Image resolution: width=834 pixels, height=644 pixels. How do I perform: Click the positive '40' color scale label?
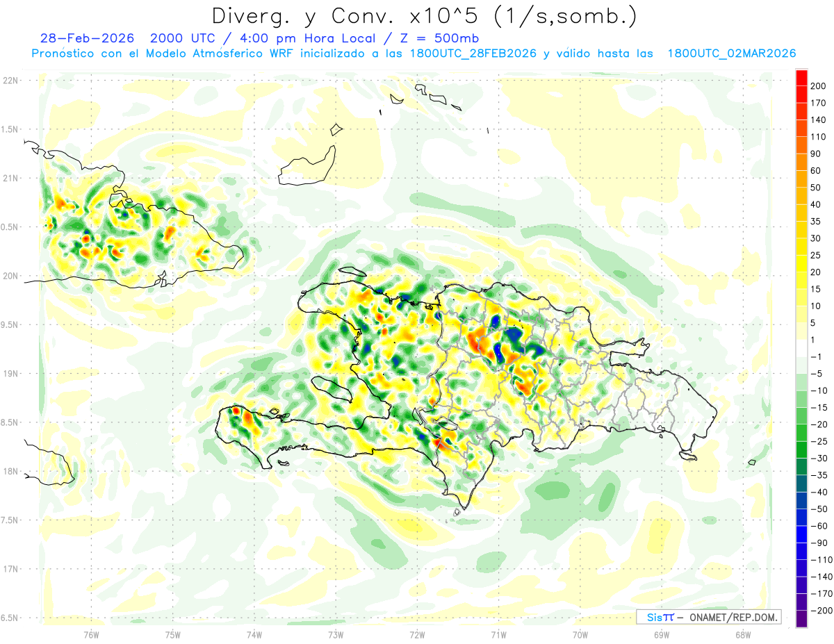pyautogui.click(x=816, y=204)
